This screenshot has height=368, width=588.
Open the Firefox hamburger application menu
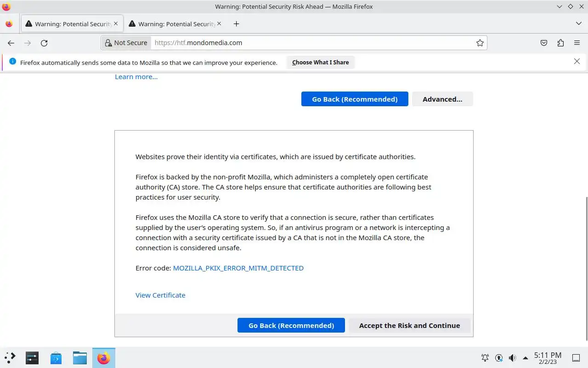pyautogui.click(x=577, y=43)
